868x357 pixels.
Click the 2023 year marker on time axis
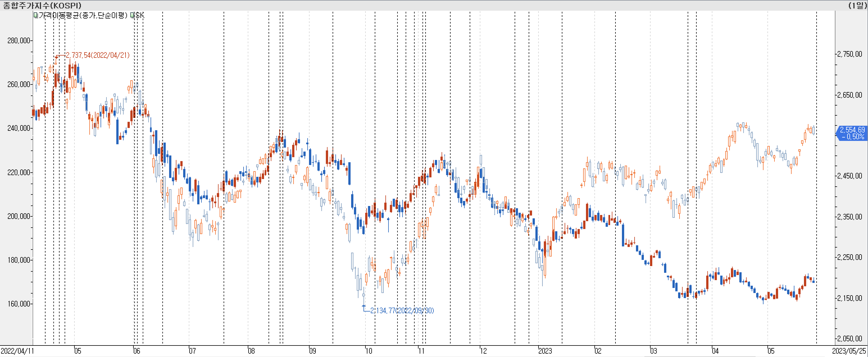coord(545,351)
